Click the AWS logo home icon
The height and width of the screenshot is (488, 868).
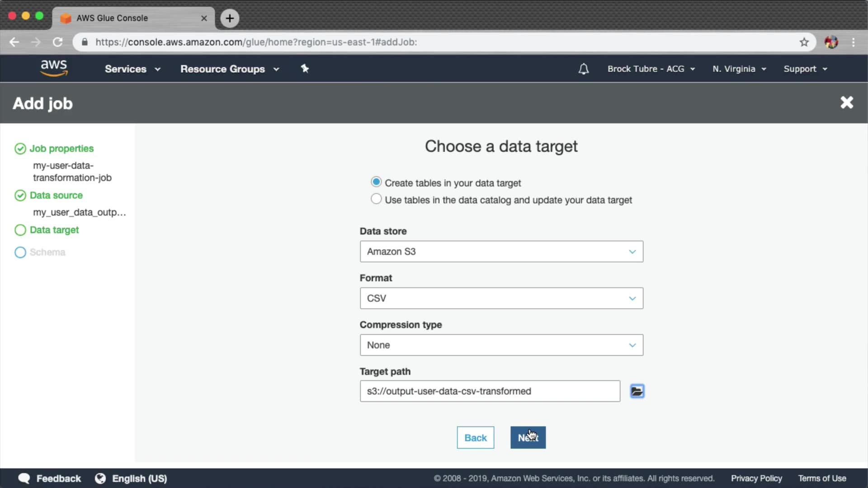(54, 68)
